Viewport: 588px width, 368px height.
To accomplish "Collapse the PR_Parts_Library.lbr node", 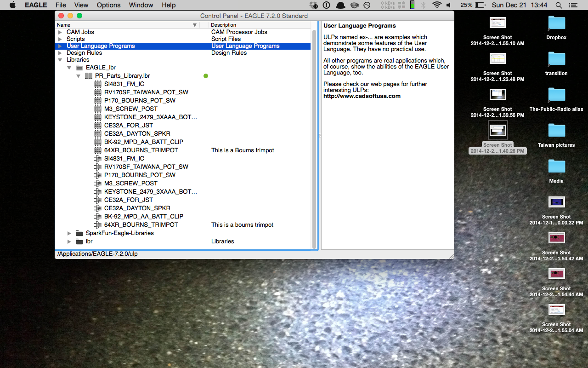I will coord(78,75).
